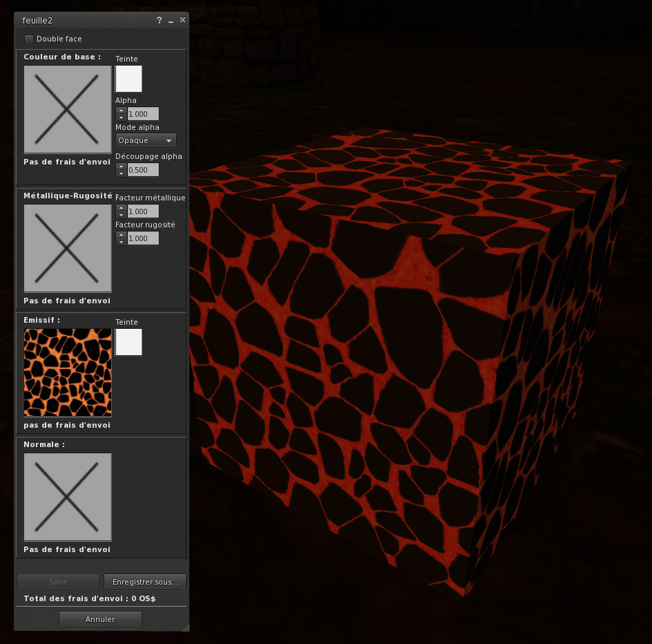Open the Mode alpha Opaque dropdown
Screen dimensions: 652x644
pos(146,140)
